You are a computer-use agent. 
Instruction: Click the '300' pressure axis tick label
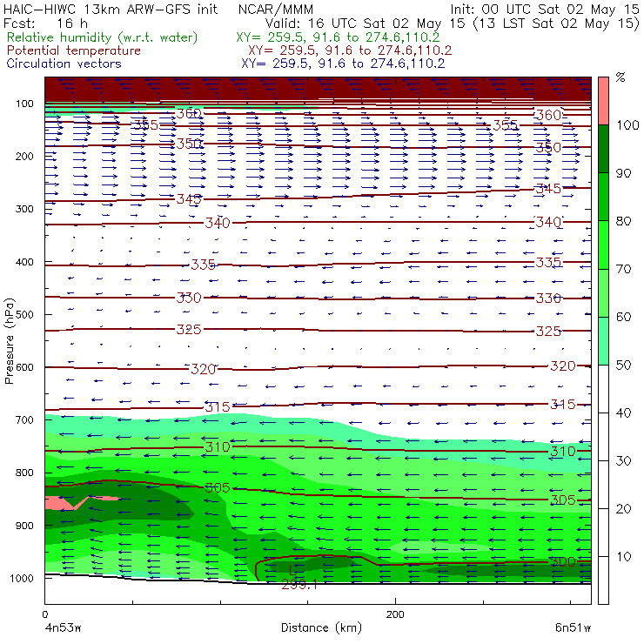[24, 209]
